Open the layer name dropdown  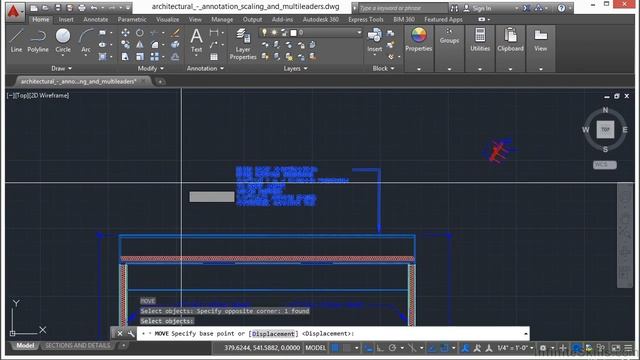(x=359, y=32)
